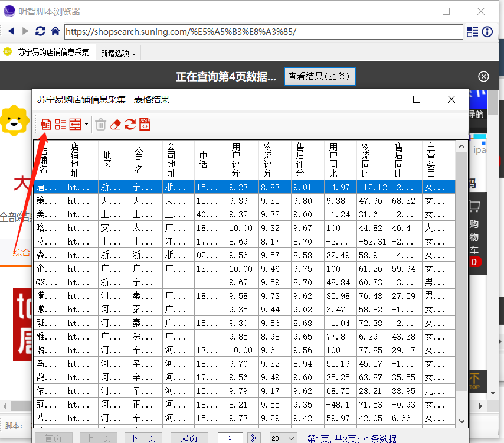Click the cell showing 6.66
This screenshot has height=443, width=504.
pos(406,418)
